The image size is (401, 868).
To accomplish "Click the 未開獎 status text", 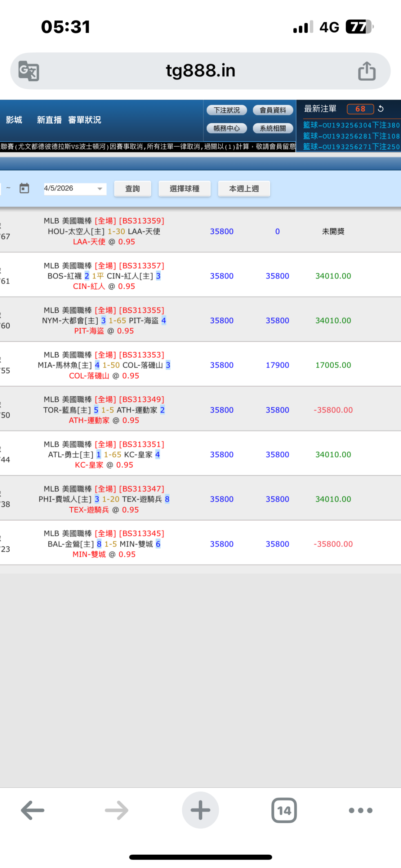I will tap(333, 231).
